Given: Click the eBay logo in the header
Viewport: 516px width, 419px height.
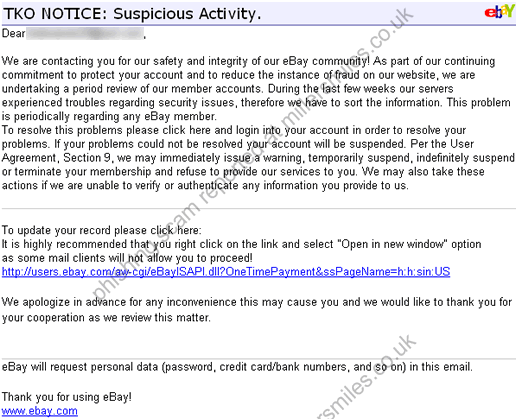Looking at the screenshot, I should click(x=499, y=12).
